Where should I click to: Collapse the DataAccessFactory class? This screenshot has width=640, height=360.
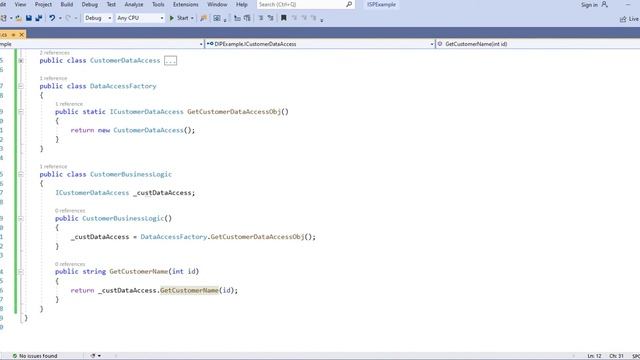tap(21, 86)
